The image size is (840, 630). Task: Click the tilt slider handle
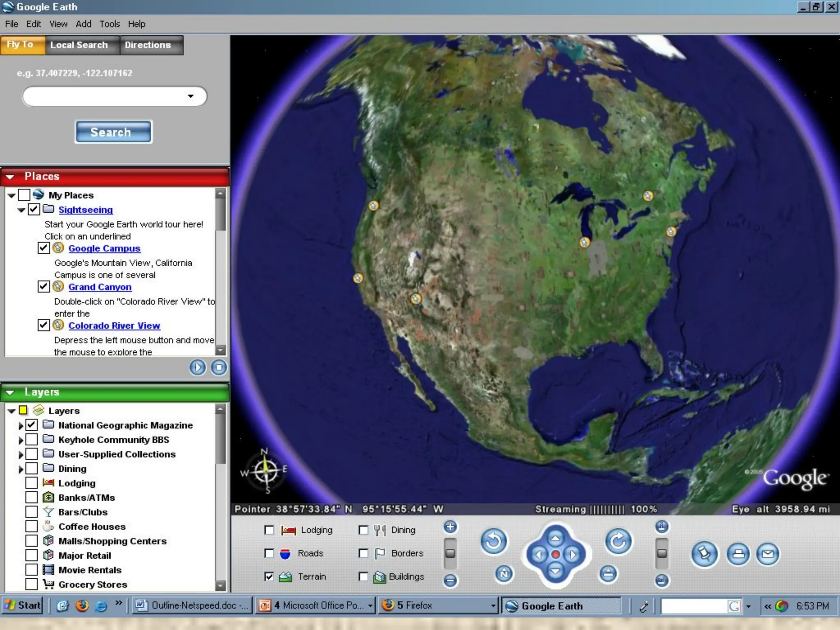click(662, 553)
